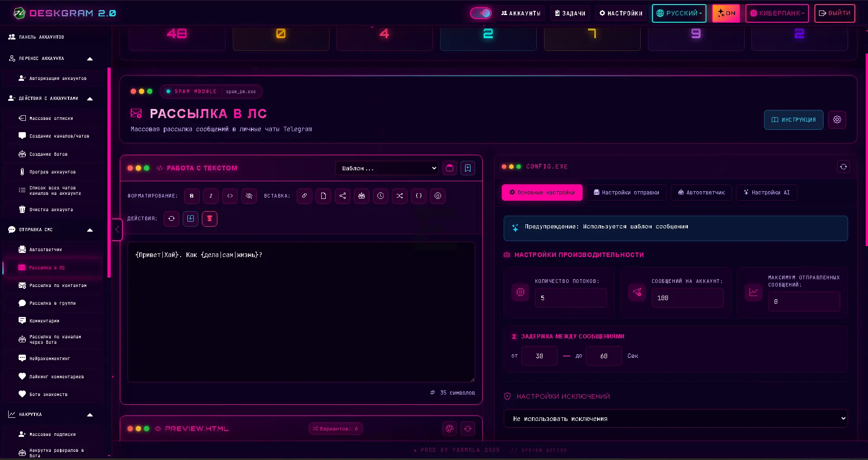Apply italic formatting in the text editor
This screenshot has height=460, width=868.
211,196
